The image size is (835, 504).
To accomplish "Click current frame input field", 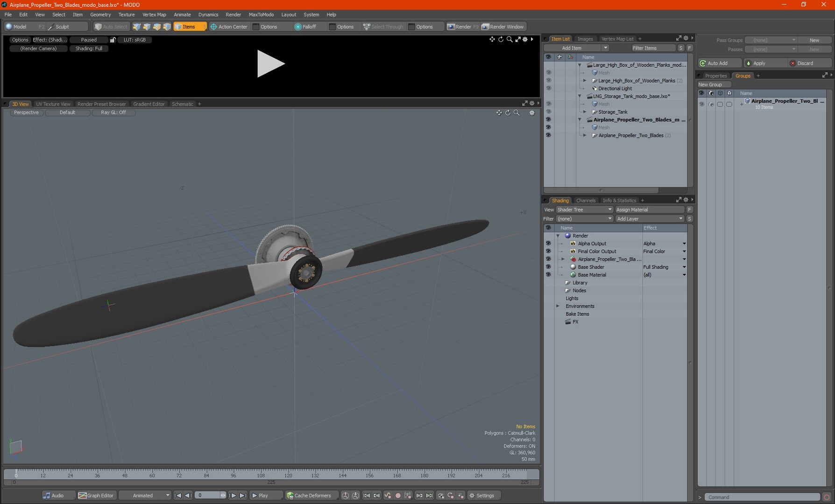I will (x=207, y=496).
